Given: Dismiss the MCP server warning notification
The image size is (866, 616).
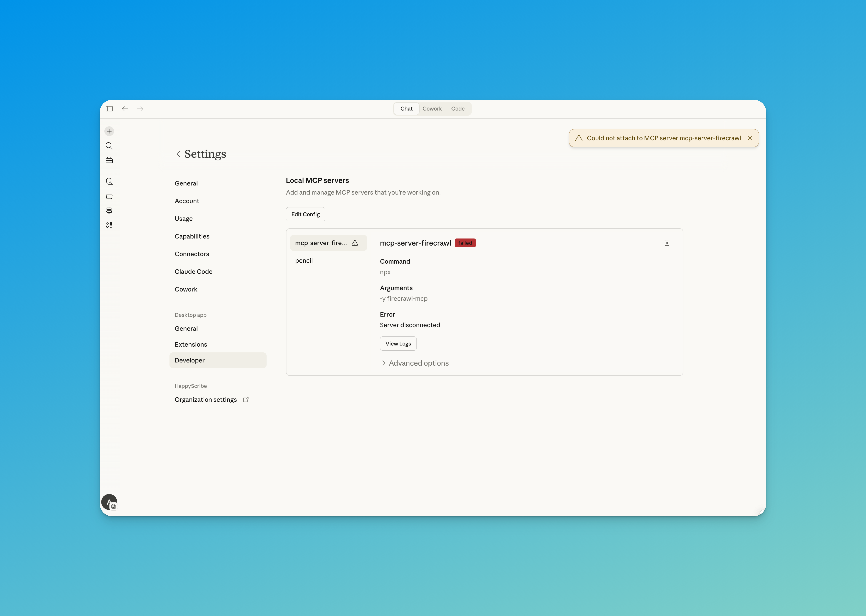Looking at the screenshot, I should [750, 138].
